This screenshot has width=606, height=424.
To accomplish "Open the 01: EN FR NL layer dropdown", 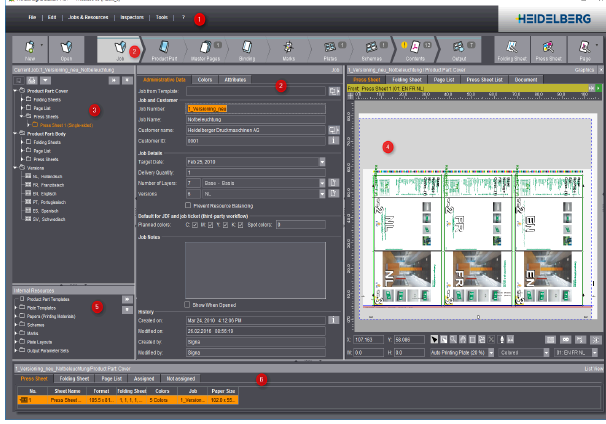I will click(x=595, y=352).
